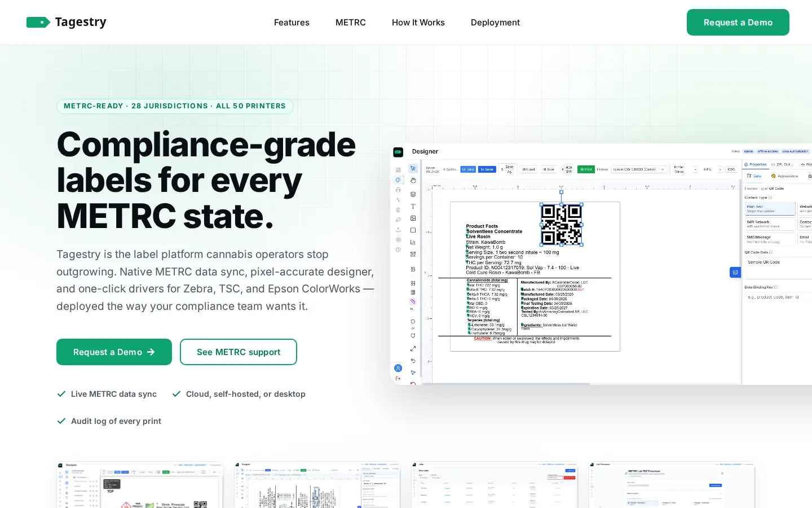Select the hand pan tool in Designer
The image size is (812, 508).
[x=413, y=181]
